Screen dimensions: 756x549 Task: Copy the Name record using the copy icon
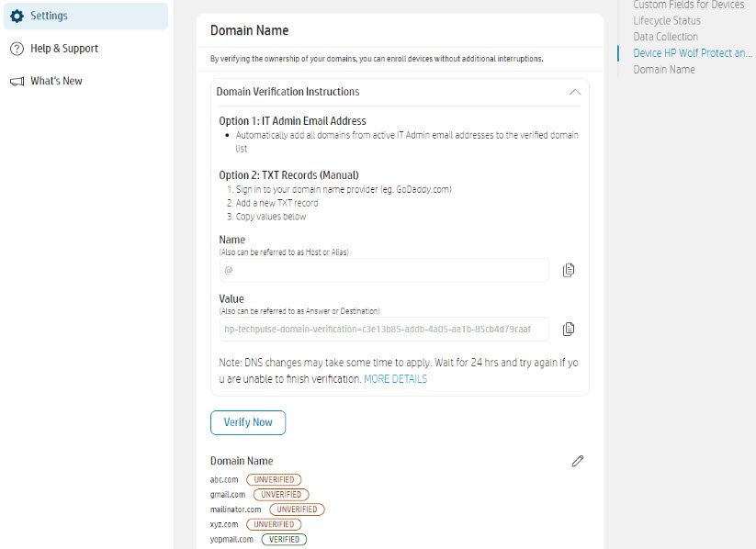(569, 270)
